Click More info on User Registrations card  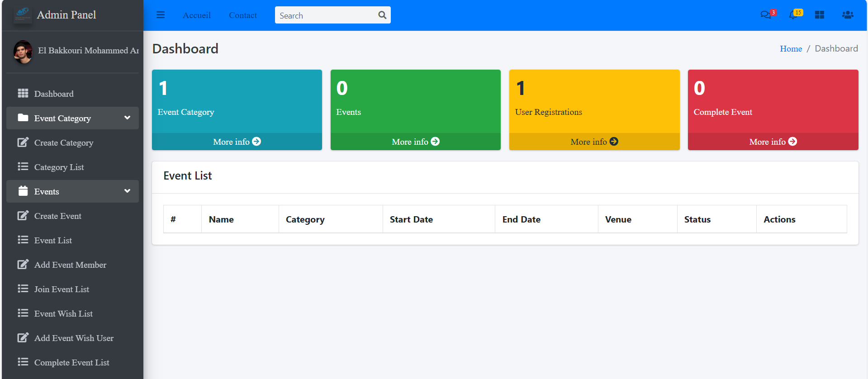594,142
